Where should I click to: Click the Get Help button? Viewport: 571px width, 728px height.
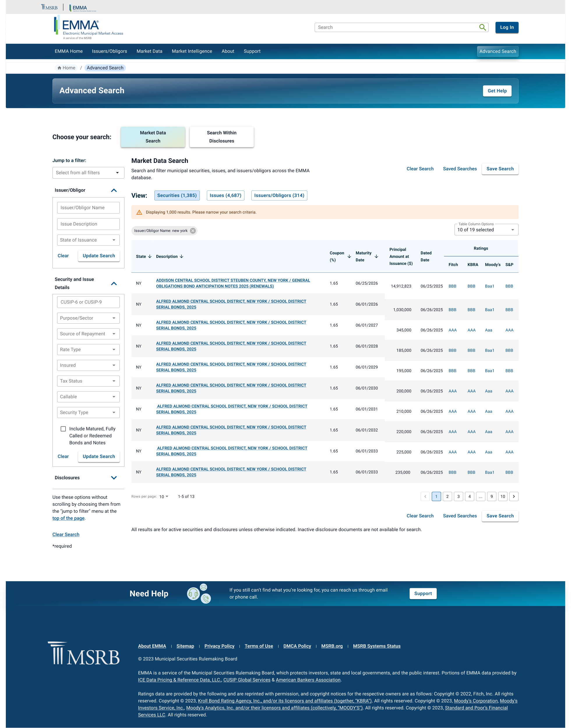pyautogui.click(x=497, y=91)
